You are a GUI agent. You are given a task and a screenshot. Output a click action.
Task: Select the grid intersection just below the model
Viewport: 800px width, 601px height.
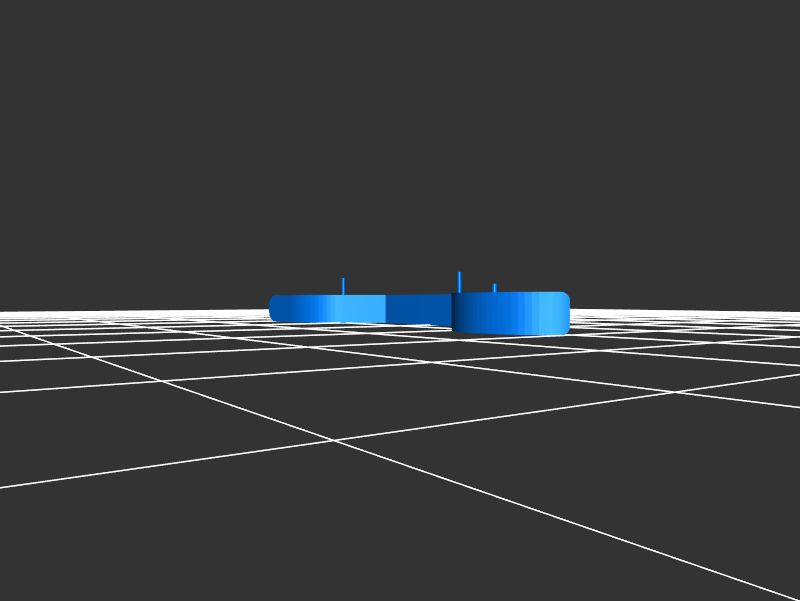[x=432, y=362]
